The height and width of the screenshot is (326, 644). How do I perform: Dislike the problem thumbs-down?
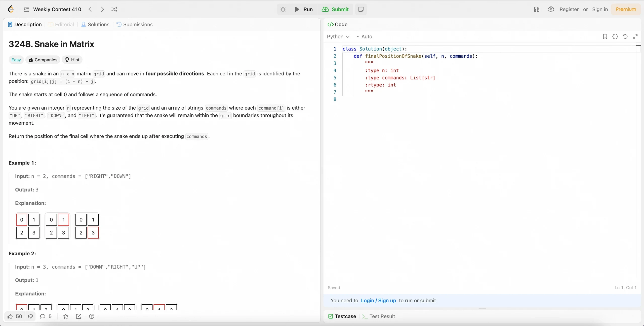(30, 316)
